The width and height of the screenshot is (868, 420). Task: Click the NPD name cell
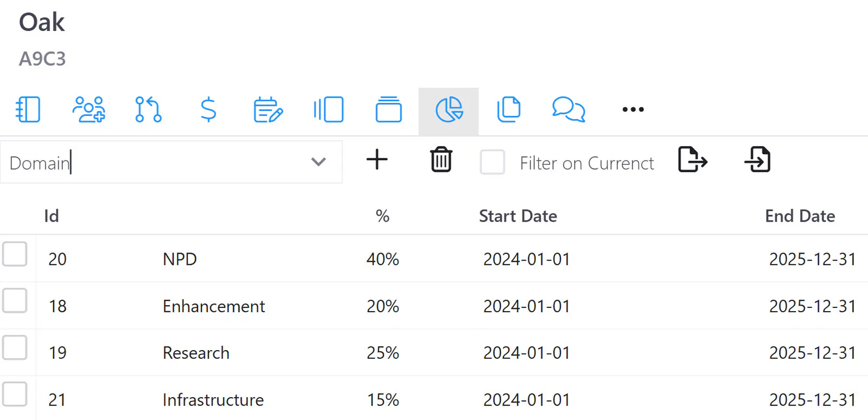point(180,259)
